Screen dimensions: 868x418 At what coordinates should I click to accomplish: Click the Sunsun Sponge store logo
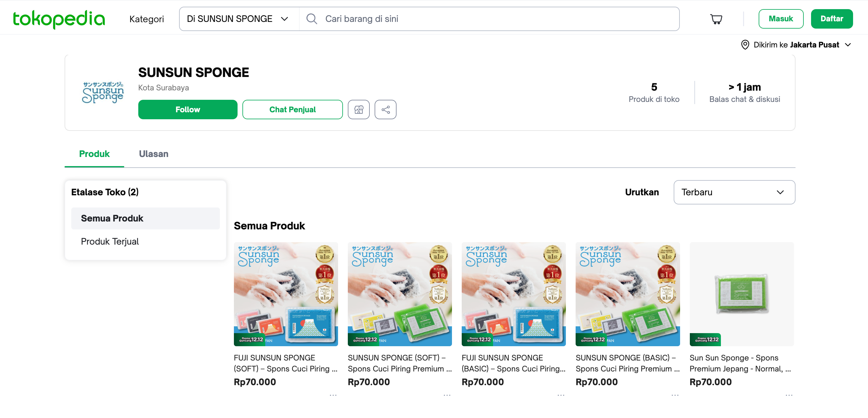coord(103,92)
